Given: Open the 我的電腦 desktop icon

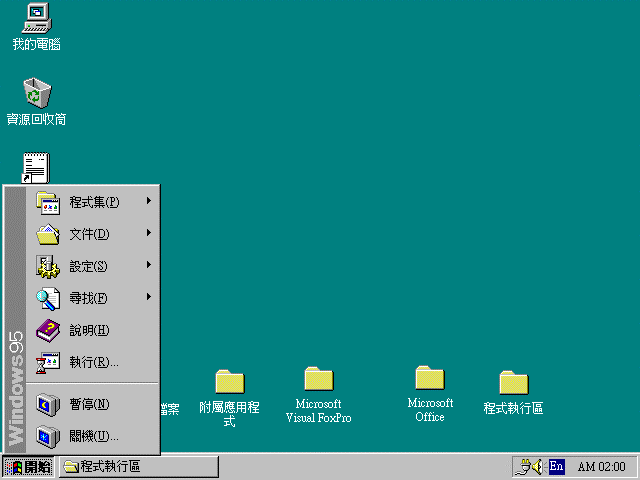Looking at the screenshot, I should click(x=37, y=18).
